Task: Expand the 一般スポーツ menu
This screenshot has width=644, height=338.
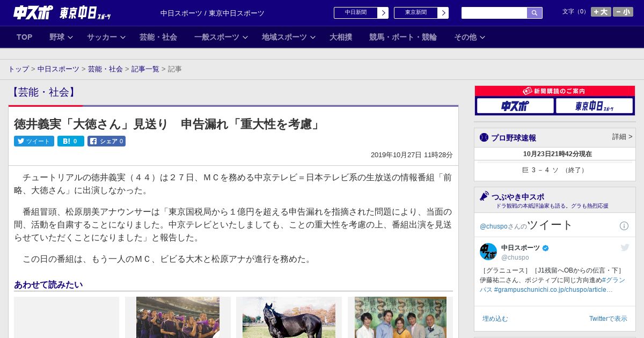Action: click(221, 37)
